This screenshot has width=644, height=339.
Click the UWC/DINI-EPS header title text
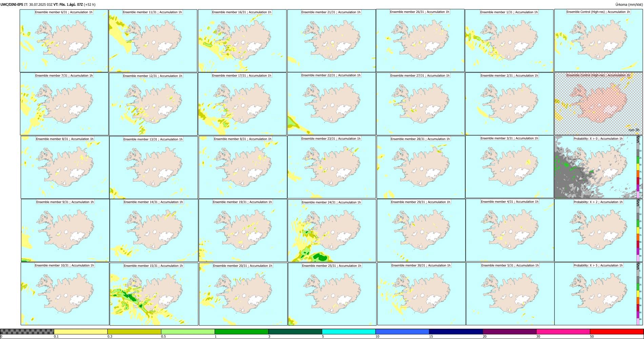[x=12, y=5]
